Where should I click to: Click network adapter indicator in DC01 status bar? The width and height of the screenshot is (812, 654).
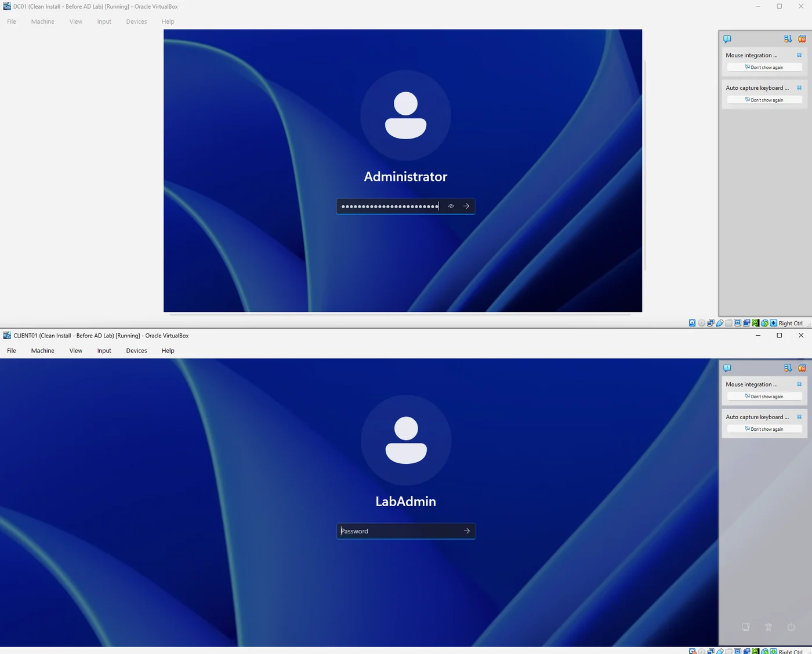710,323
